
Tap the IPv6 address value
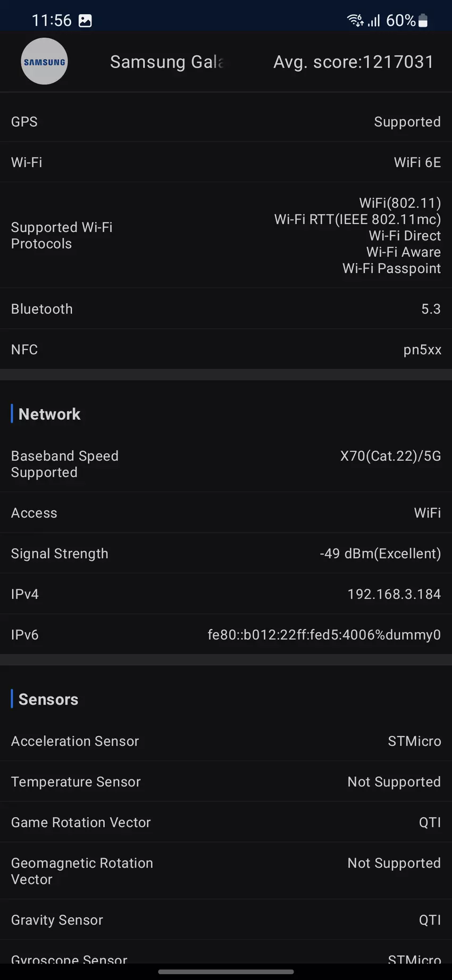tap(324, 635)
